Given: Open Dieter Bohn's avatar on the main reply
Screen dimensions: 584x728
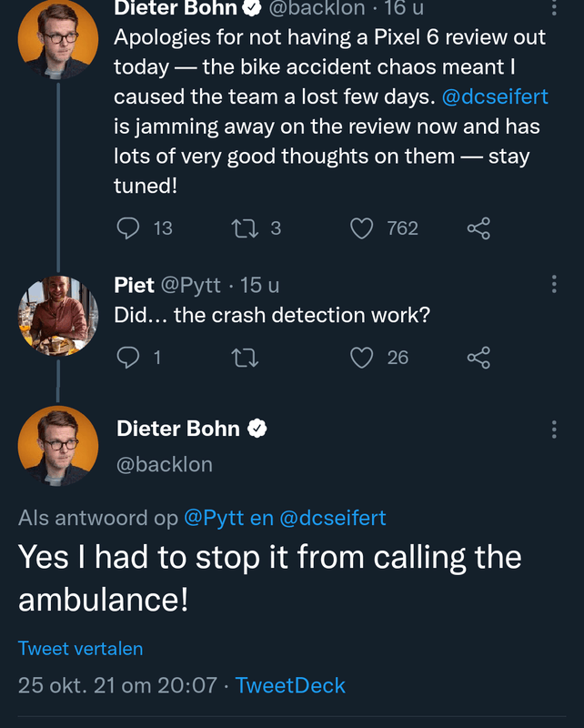Looking at the screenshot, I should (x=58, y=446).
